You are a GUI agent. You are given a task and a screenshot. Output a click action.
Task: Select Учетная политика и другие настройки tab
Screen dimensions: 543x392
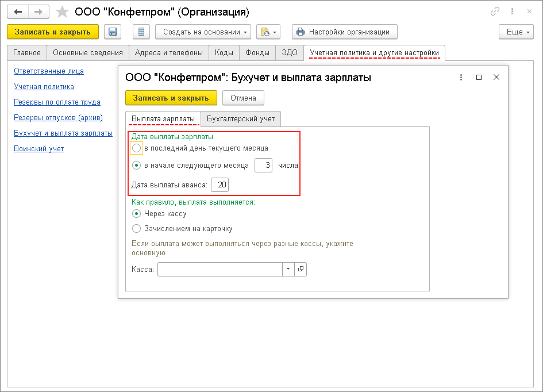374,53
